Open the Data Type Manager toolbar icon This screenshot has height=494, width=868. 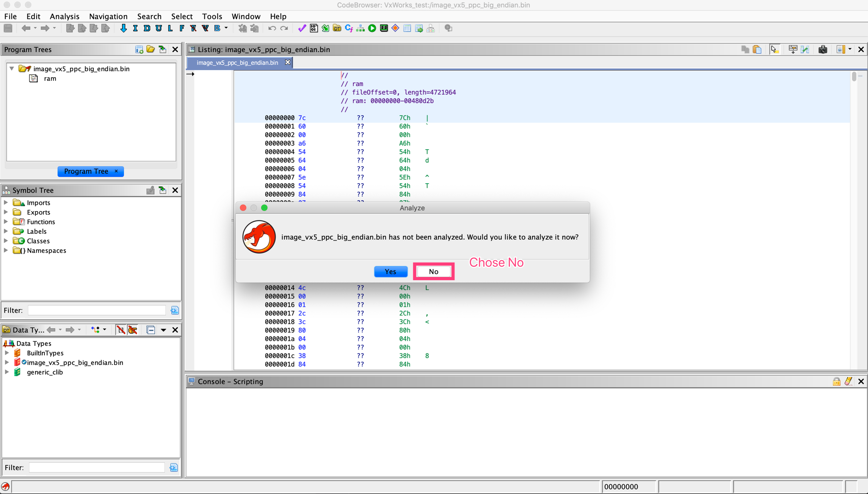(337, 28)
